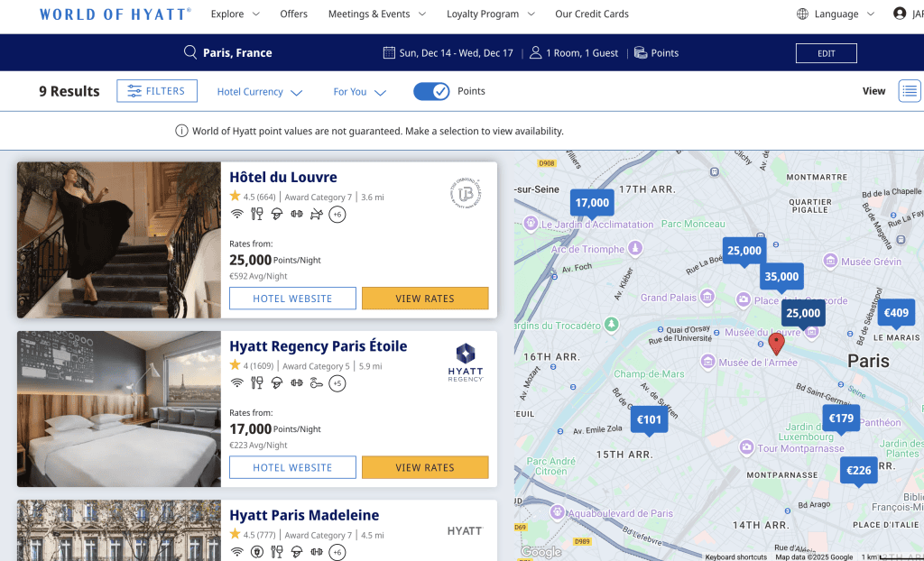The width and height of the screenshot is (924, 561).
Task: Click the Hôtel du Louvre staircase photo
Action: (119, 240)
